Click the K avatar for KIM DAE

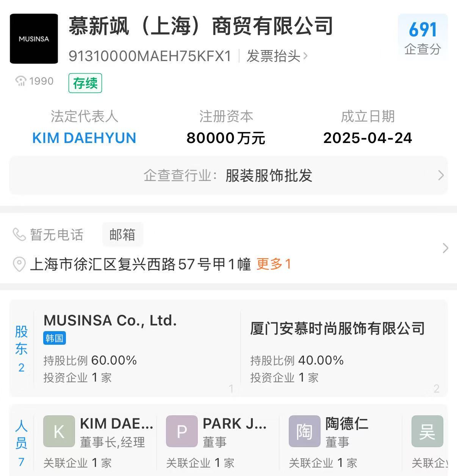point(59,432)
